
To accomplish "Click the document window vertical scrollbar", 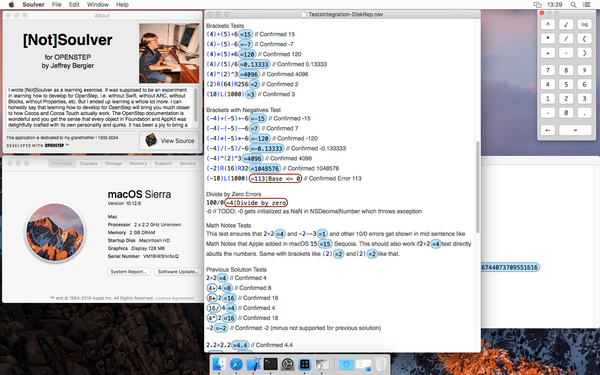I will pos(478,187).
